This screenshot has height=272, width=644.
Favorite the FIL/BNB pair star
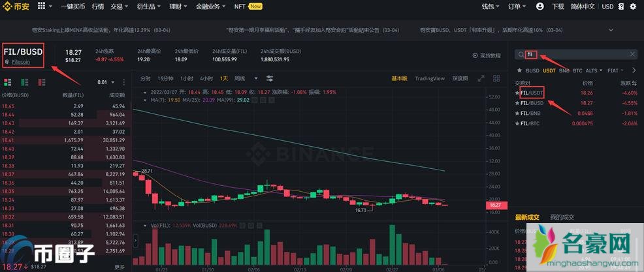click(x=517, y=113)
